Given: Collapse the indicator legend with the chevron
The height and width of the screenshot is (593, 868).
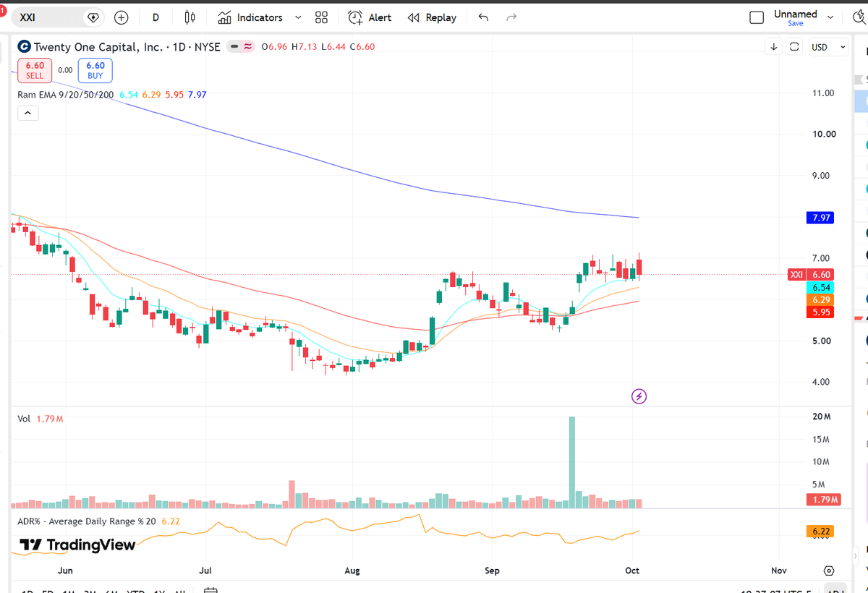Looking at the screenshot, I should click(27, 113).
